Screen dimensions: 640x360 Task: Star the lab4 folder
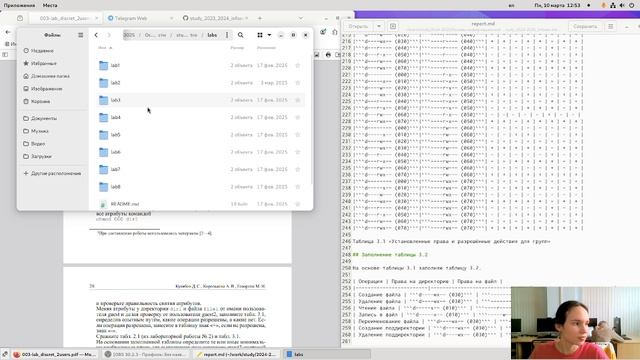coord(298,117)
